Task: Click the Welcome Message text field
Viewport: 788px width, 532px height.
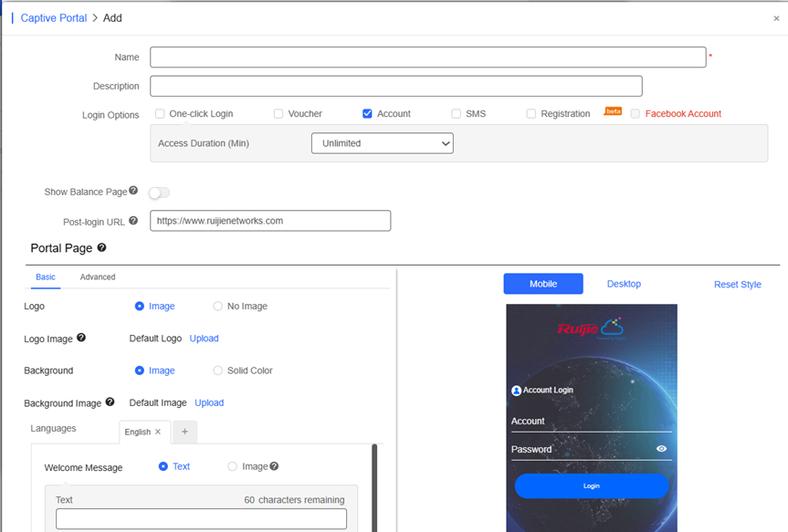Action: [x=201, y=518]
